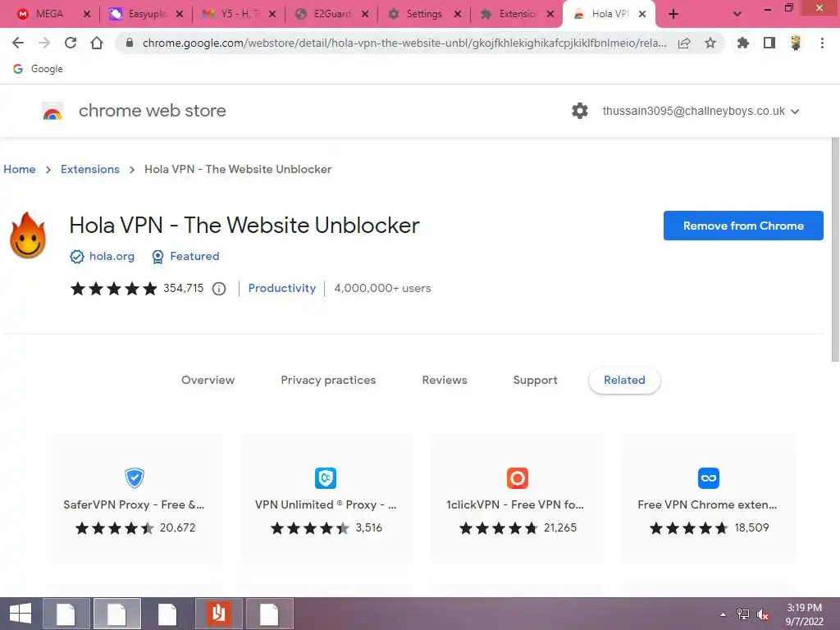This screenshot has width=840, height=630.
Task: Open the red taskbar application
Action: (x=218, y=614)
